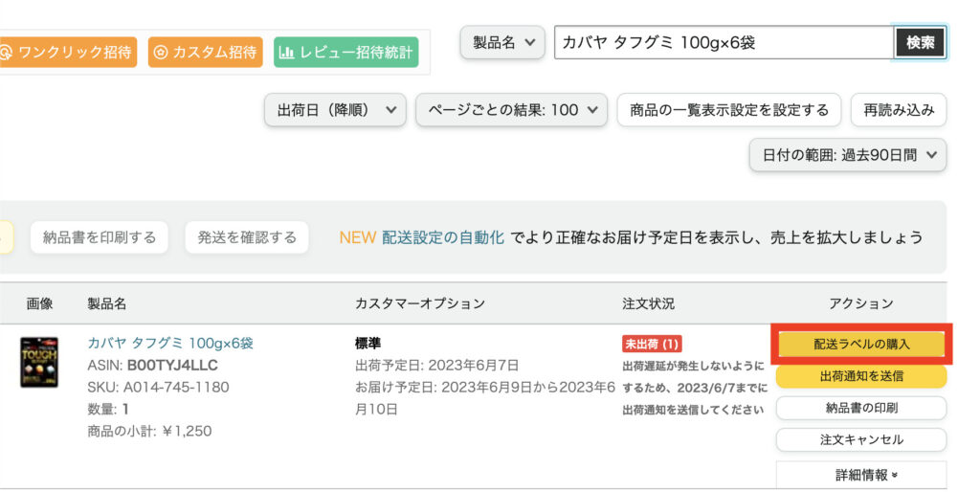980x492 pixels.
Task: Open 日付の範囲: 過去90日間 dropdown
Action: click(848, 154)
